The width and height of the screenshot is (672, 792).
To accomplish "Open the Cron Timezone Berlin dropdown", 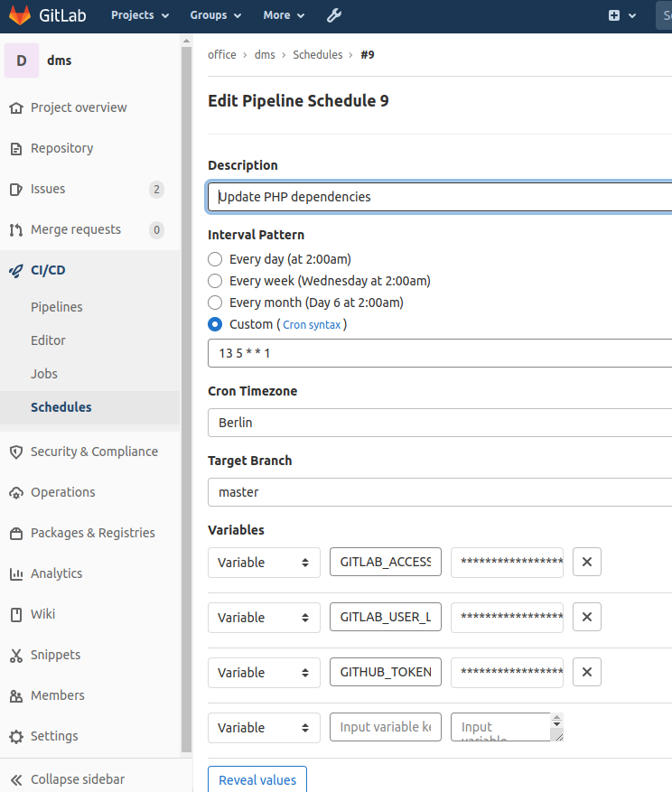I will (x=440, y=423).
